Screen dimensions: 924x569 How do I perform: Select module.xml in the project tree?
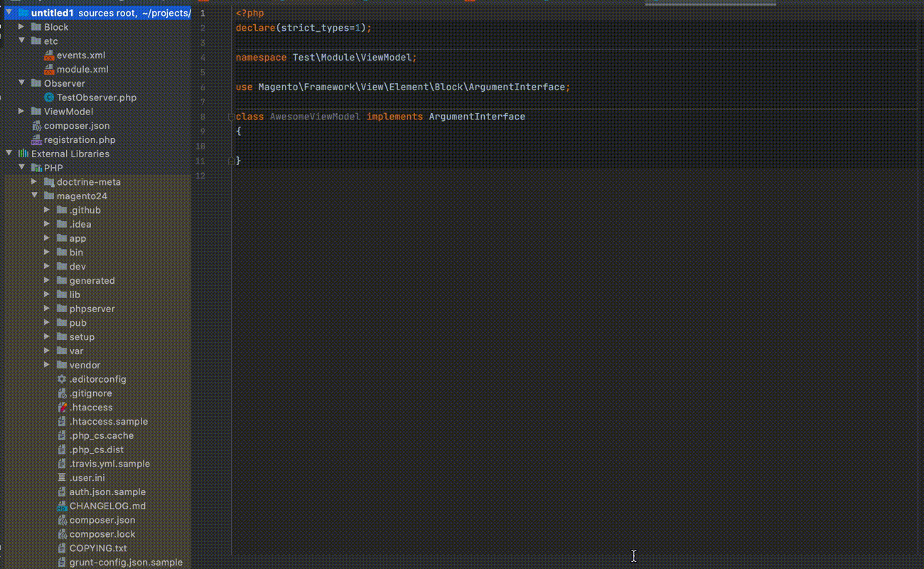coord(82,70)
